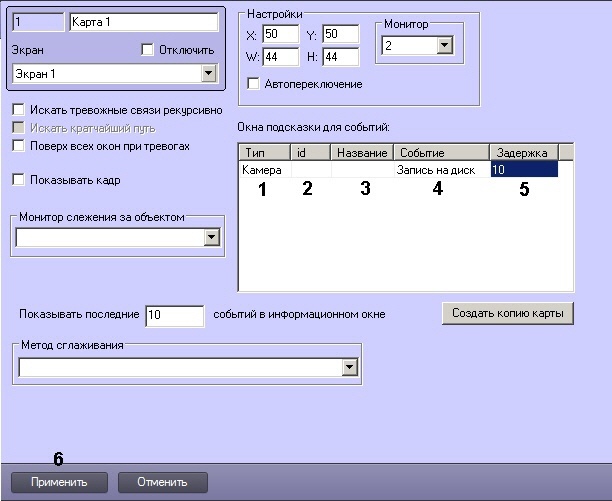Click the Отменить button
The image size is (612, 501).
coord(163,482)
